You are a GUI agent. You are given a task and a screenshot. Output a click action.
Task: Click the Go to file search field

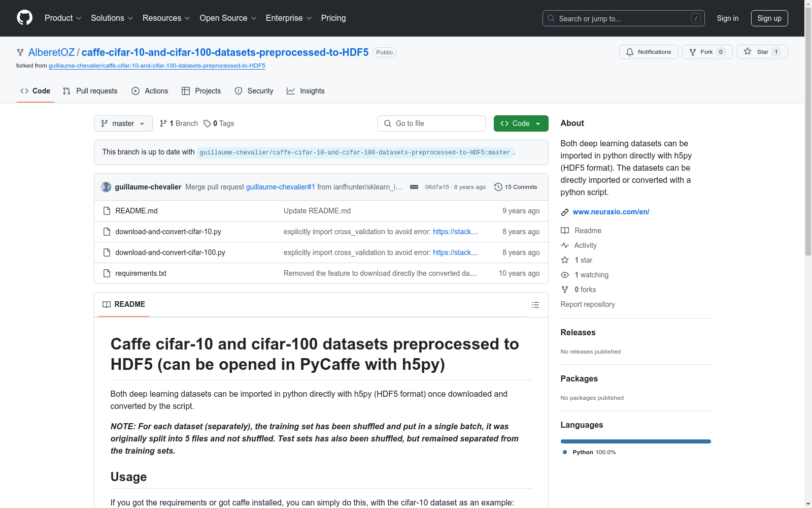pyautogui.click(x=431, y=123)
